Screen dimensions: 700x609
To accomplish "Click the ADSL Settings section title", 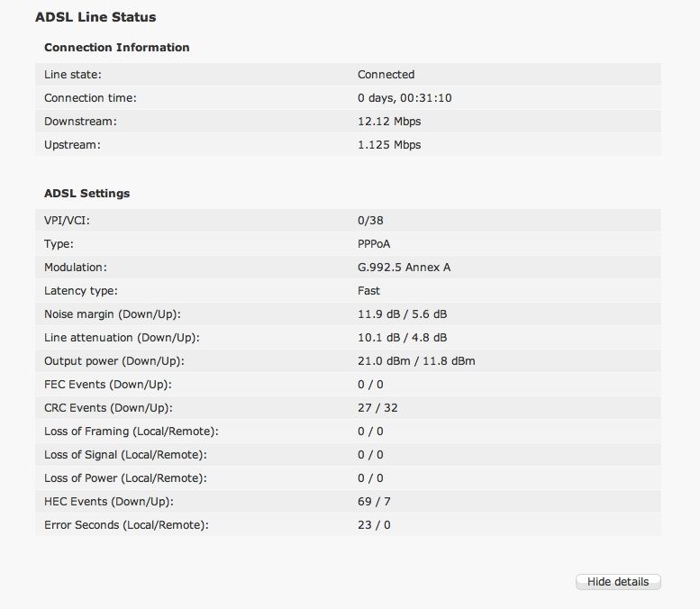I will [86, 194].
